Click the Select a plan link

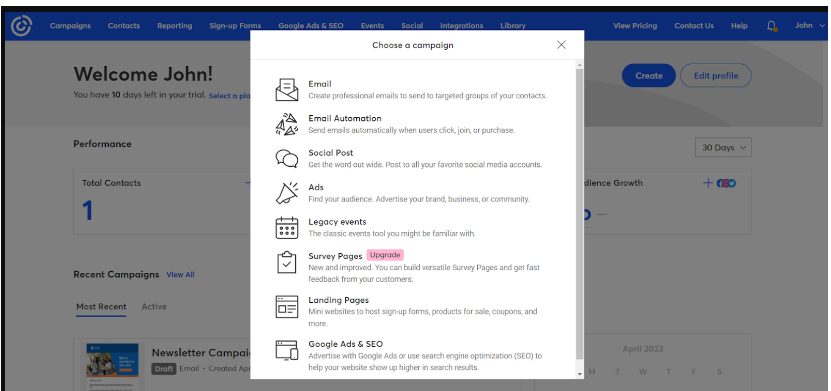229,96
